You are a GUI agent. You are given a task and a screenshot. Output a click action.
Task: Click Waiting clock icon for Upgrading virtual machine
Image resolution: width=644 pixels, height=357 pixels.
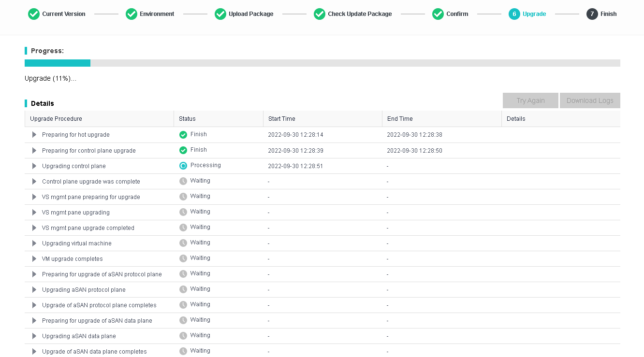coord(183,243)
